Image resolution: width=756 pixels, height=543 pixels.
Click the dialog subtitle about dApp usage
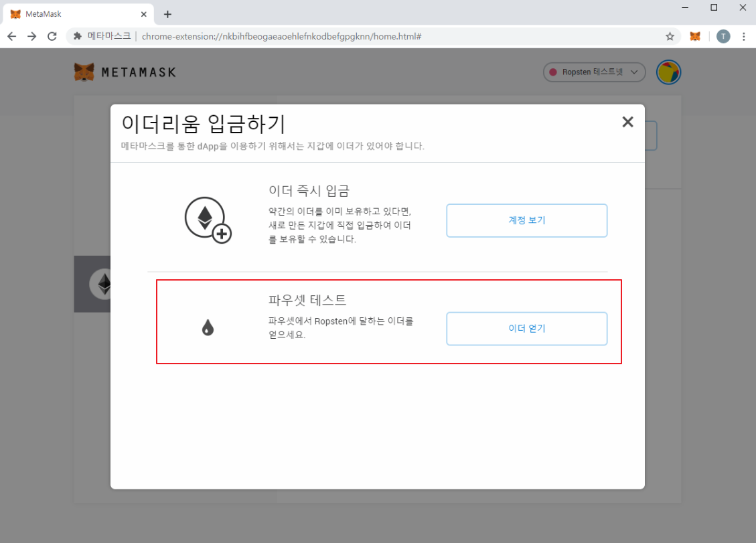pyautogui.click(x=273, y=146)
